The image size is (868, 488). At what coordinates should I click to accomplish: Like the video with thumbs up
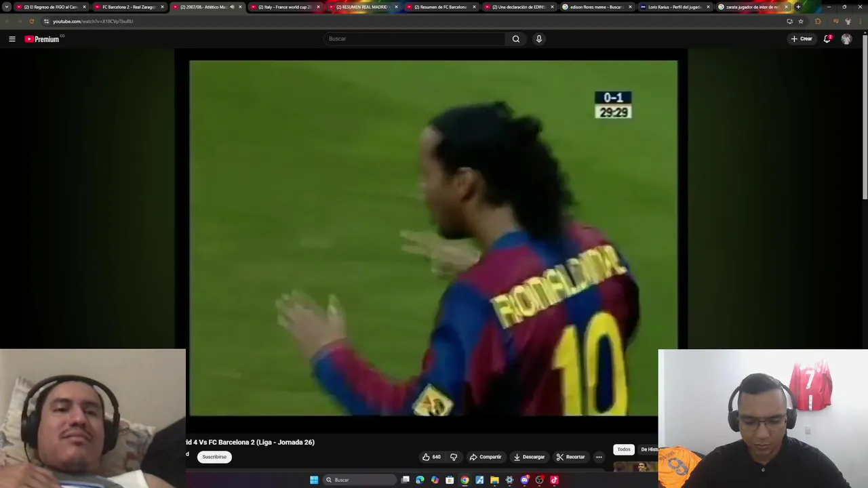431,457
